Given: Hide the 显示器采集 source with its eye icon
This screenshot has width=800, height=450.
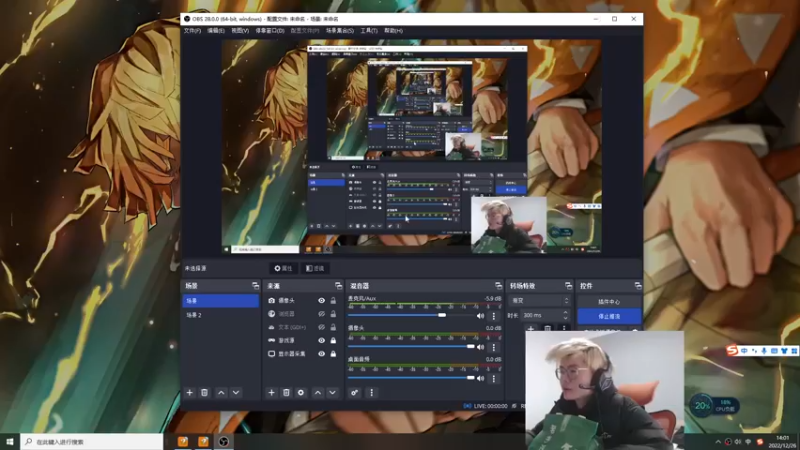Looking at the screenshot, I should 321,354.
